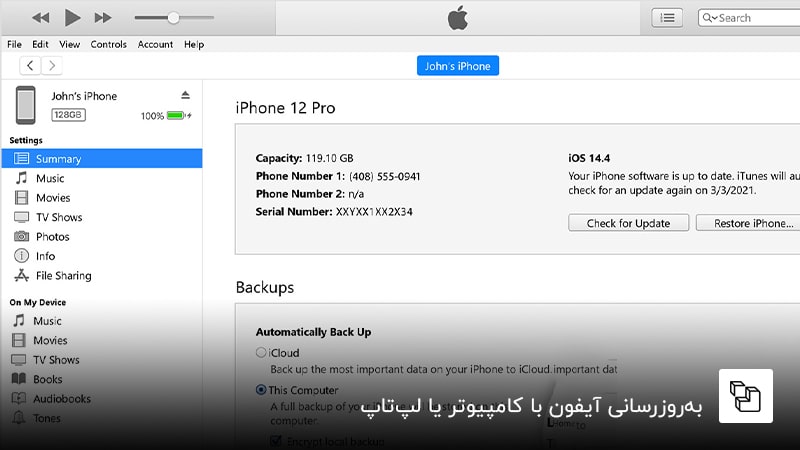Open the Account menu
Screen dimensions: 800x450
155,44
